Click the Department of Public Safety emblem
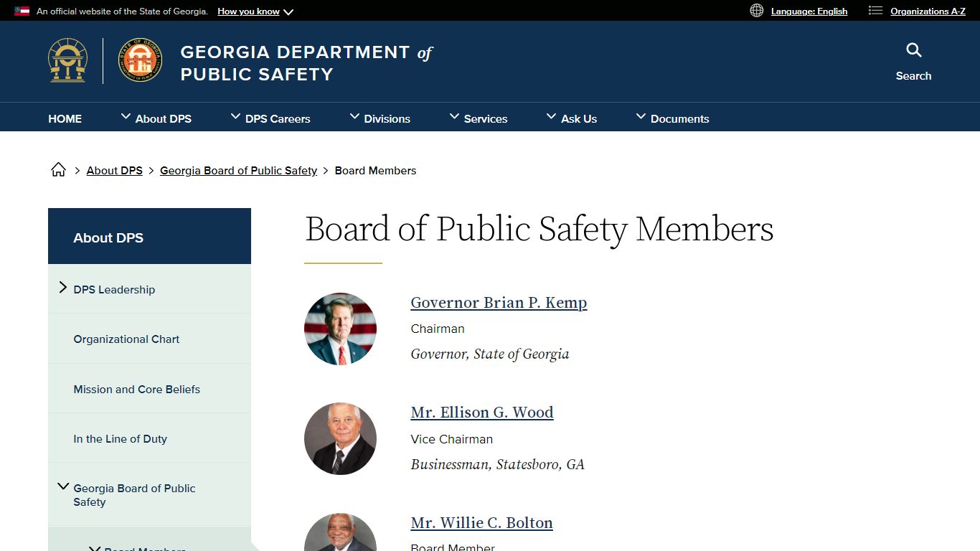The height and width of the screenshot is (551, 980). pos(140,60)
